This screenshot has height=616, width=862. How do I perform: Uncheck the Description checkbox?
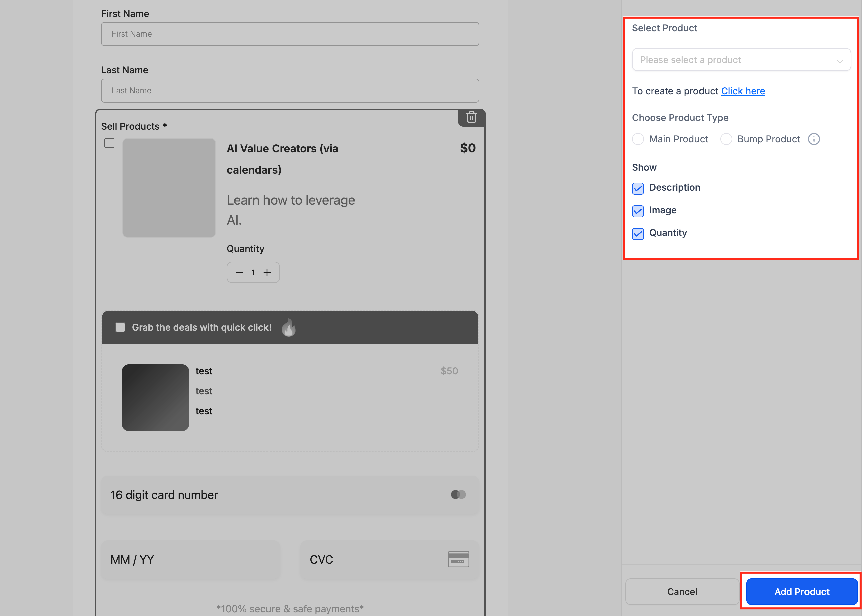(x=638, y=188)
